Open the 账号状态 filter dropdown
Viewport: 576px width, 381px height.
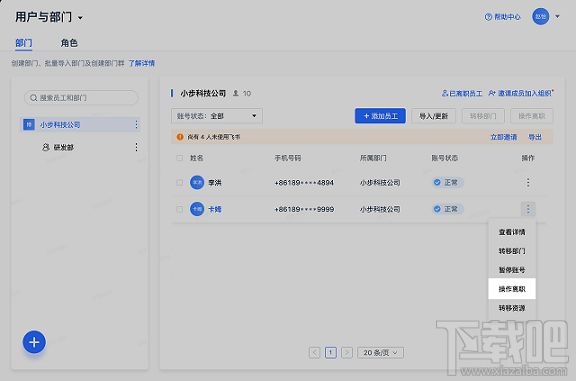click(217, 116)
